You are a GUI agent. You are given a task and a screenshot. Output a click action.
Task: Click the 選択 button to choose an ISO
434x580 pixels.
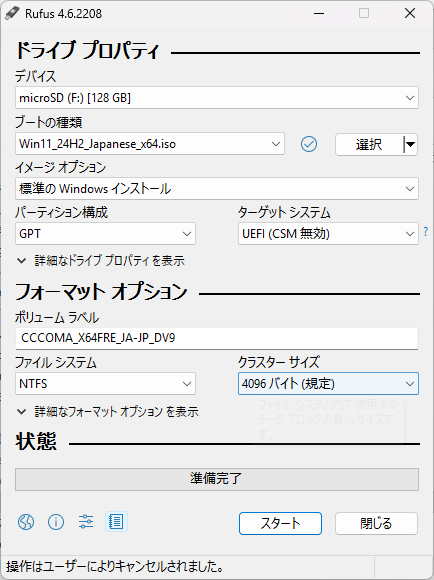click(x=369, y=144)
